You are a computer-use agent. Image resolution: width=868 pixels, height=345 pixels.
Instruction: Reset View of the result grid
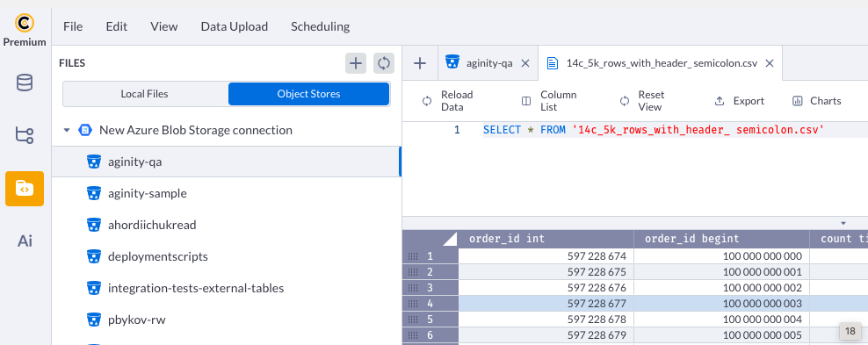[x=641, y=101]
